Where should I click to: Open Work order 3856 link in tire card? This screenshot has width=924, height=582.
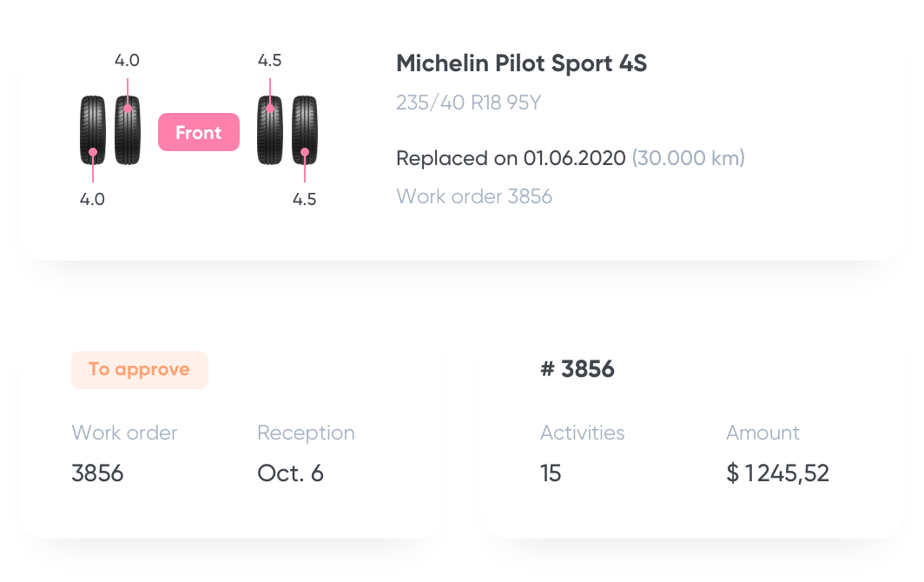(474, 196)
